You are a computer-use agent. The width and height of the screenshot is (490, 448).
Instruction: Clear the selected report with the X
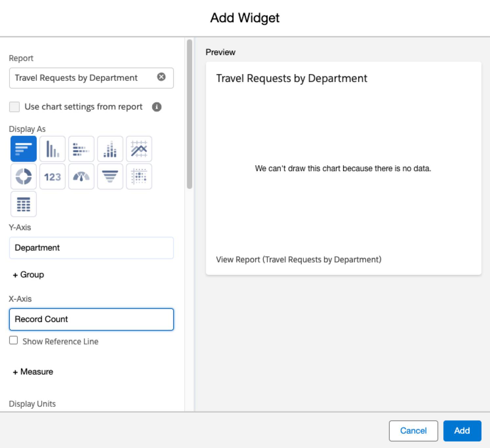(161, 77)
